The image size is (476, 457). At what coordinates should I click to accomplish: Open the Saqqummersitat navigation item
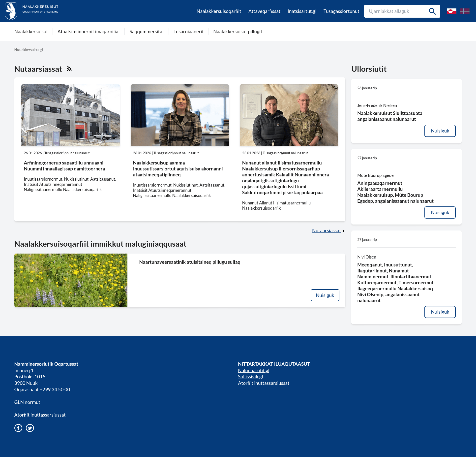(x=147, y=32)
